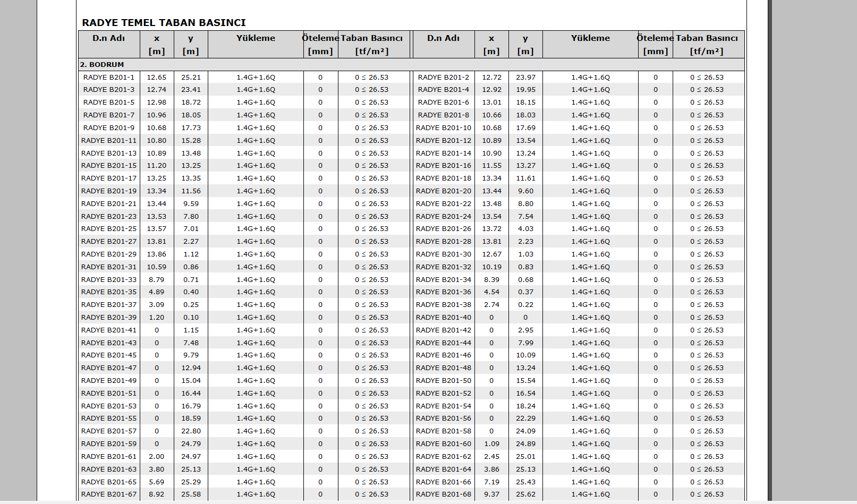The height and width of the screenshot is (504, 857).
Task: Click cell RADYE B201-67
Action: pyautogui.click(x=109, y=494)
